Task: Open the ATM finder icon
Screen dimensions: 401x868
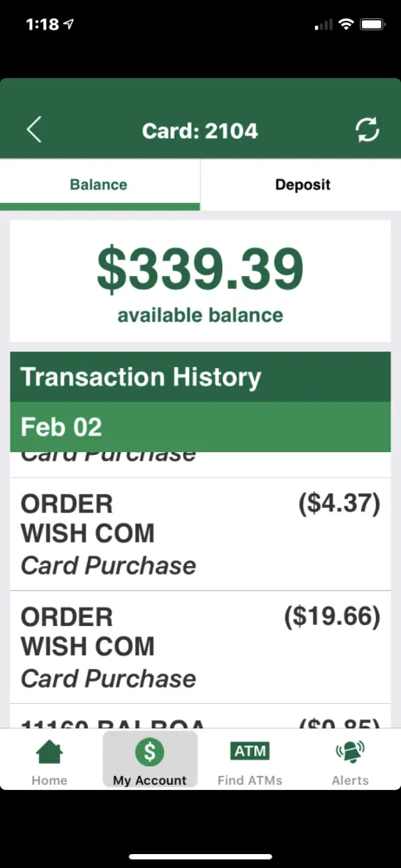Action: [250, 751]
